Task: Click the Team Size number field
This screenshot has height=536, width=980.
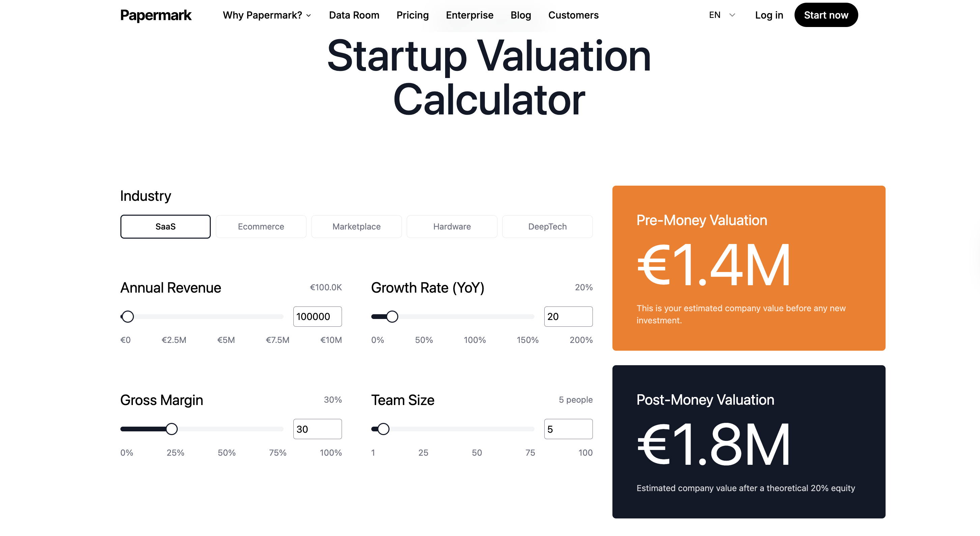Action: tap(568, 429)
